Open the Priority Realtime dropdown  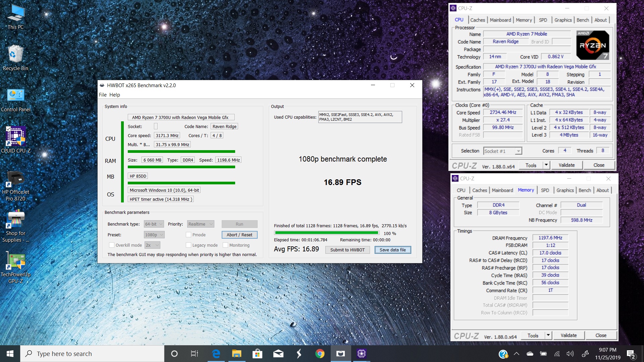pos(201,224)
